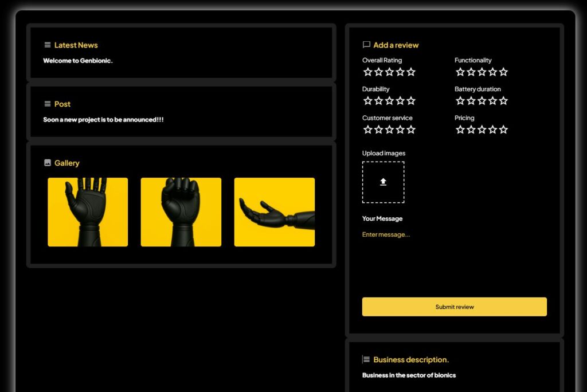Image resolution: width=587 pixels, height=392 pixels.
Task: Give Customer service five stars
Action: click(411, 130)
